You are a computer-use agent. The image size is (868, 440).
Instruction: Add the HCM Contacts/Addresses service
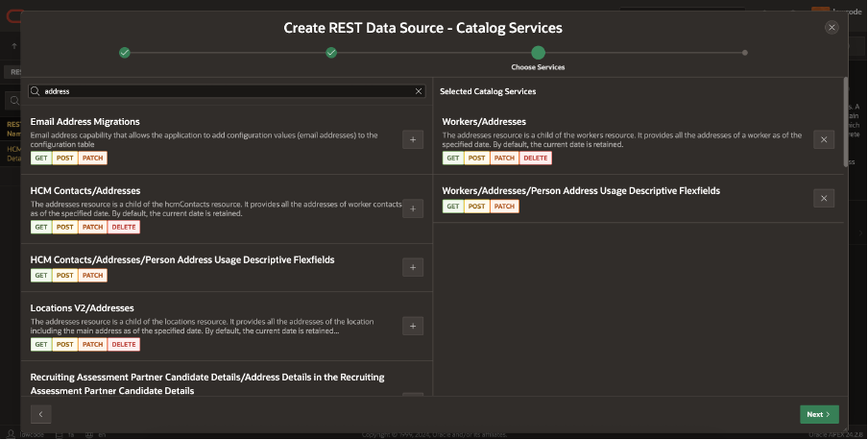click(x=412, y=208)
